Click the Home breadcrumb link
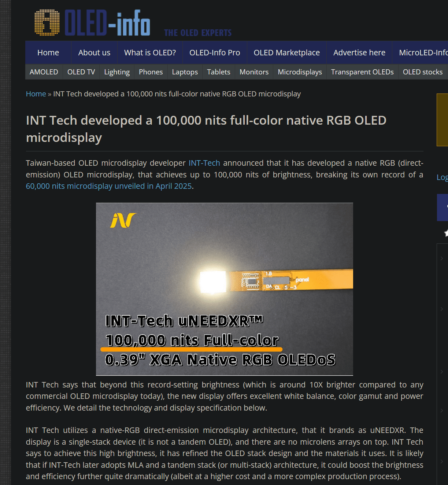The image size is (448, 485). click(x=36, y=94)
